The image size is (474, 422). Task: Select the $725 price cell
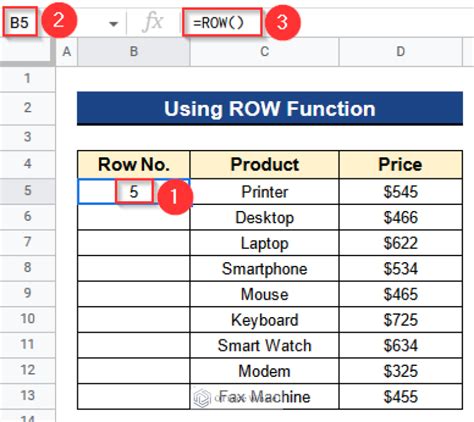click(x=401, y=320)
